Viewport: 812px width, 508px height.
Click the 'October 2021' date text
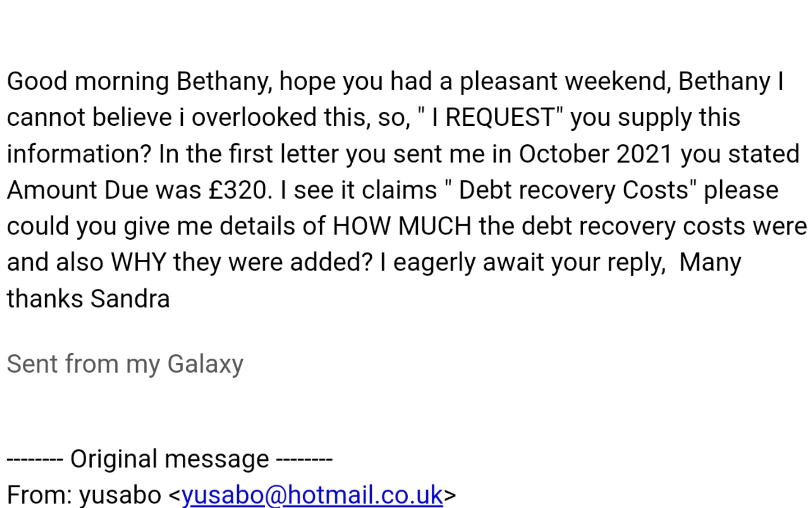tap(595, 154)
